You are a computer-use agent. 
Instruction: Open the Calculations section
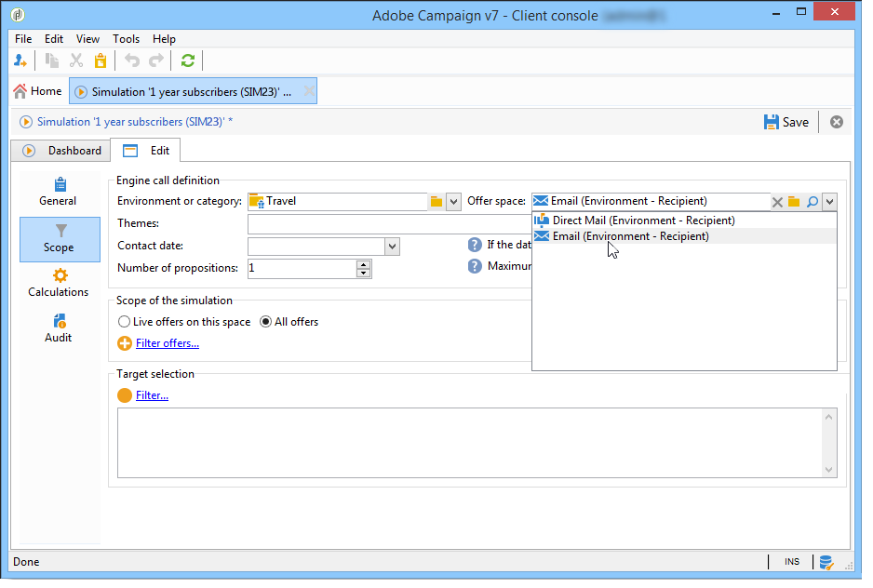tap(59, 284)
